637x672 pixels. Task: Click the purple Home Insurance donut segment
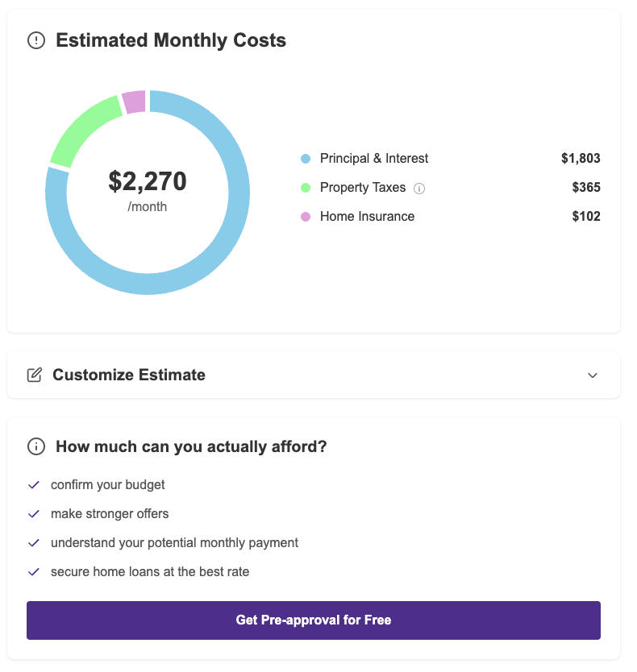134,102
